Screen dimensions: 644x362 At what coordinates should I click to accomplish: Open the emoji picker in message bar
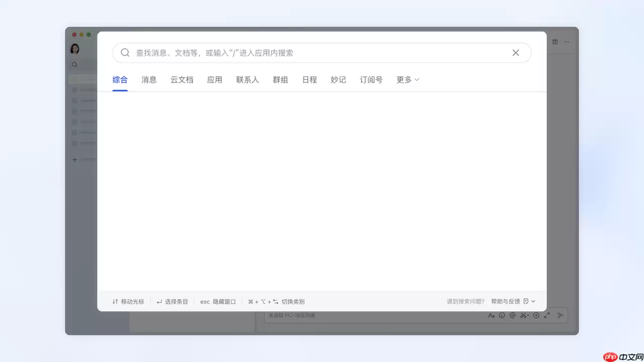point(502,315)
